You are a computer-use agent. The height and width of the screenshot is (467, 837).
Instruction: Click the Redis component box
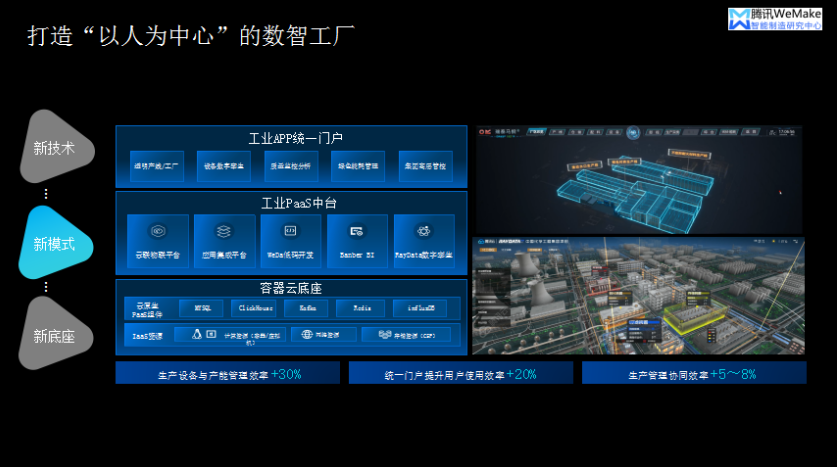(x=361, y=308)
